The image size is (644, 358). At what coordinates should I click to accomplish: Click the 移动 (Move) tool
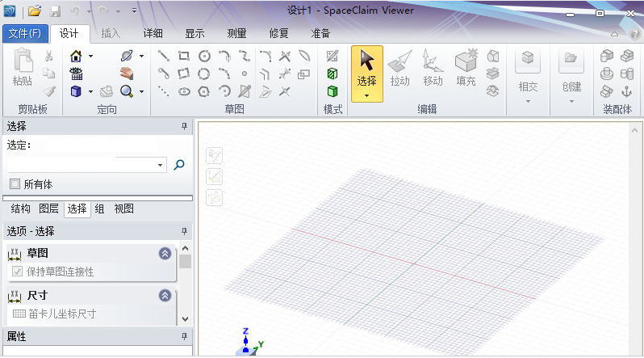433,69
